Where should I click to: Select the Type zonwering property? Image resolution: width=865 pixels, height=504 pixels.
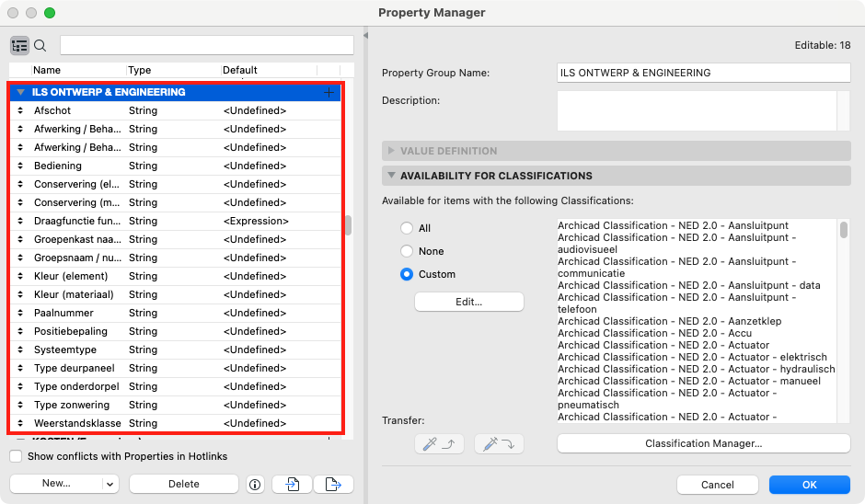[176, 405]
